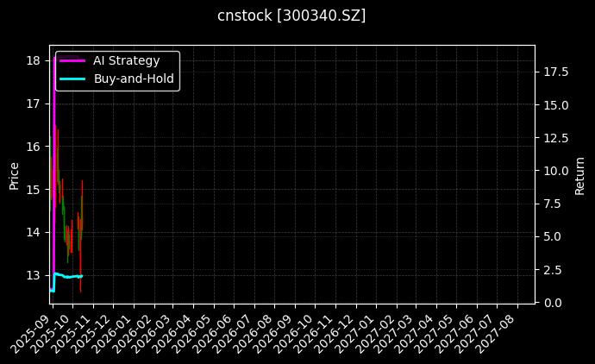
Task: Click the 18 tick on Price axis
Action: click(34, 60)
